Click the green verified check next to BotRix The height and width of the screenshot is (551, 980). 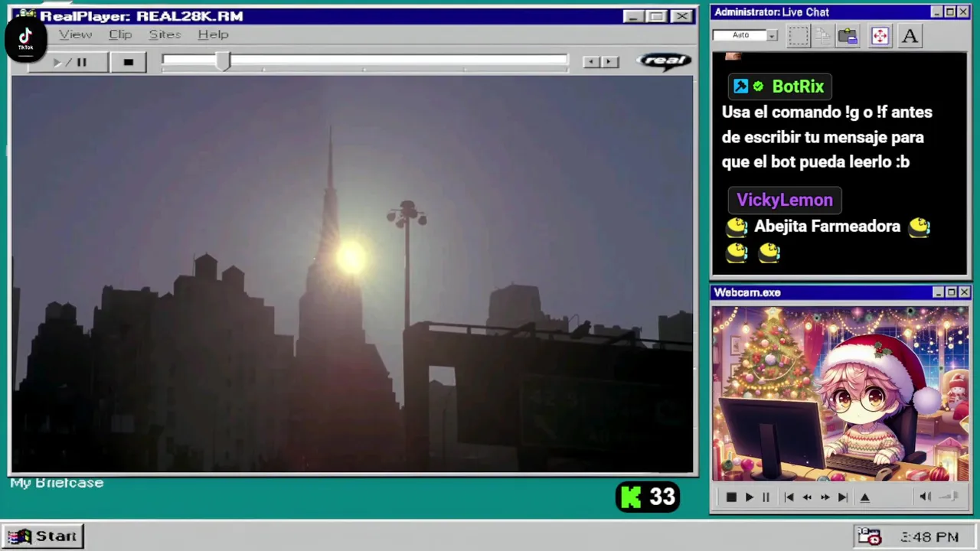(x=758, y=86)
